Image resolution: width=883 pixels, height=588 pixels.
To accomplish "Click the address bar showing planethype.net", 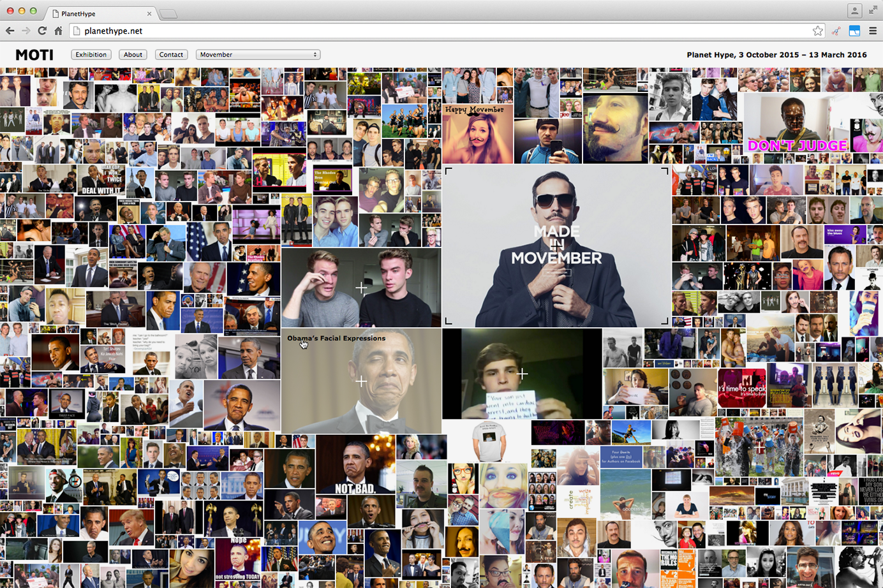I will tap(440, 31).
